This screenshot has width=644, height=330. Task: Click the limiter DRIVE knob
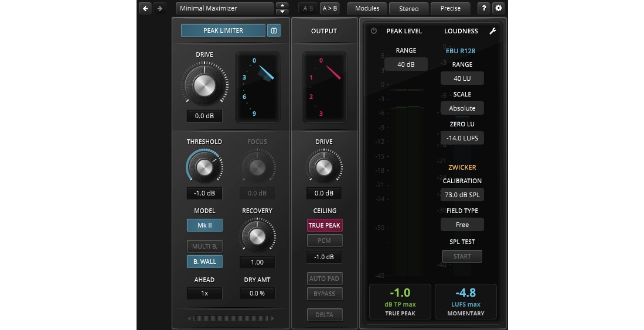(x=205, y=84)
